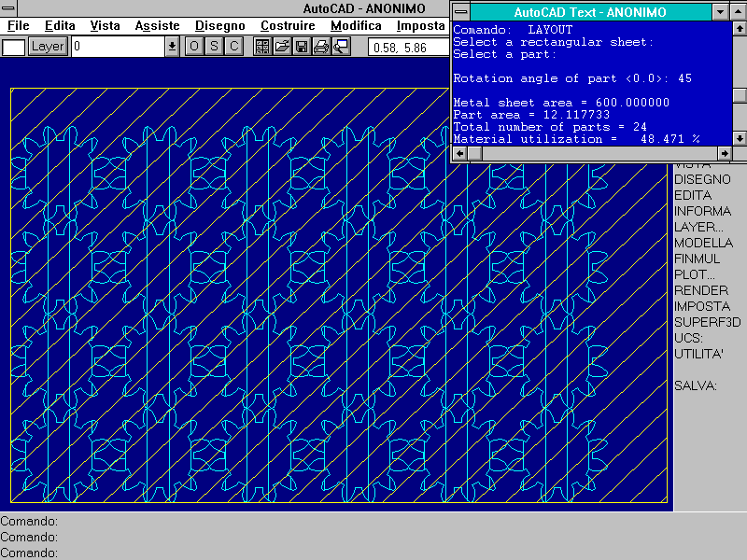The width and height of the screenshot is (747, 560).
Task: Click Text window vertical scroll up arrow
Action: tap(740, 29)
